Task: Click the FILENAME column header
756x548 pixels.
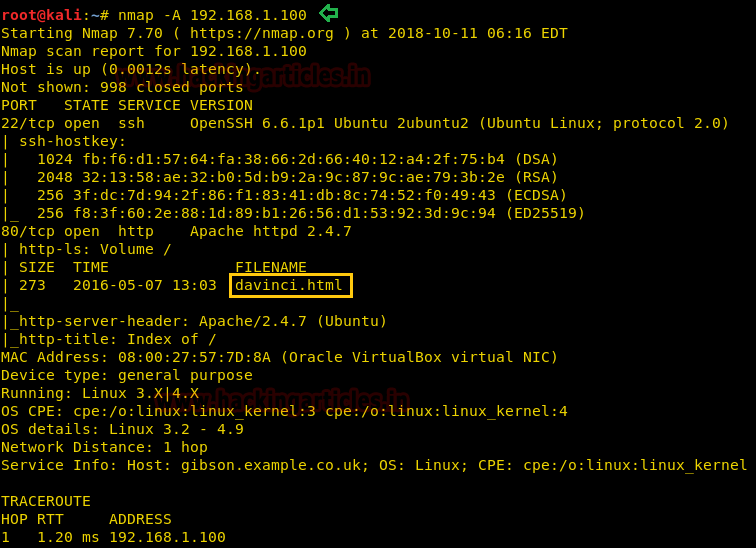Action: tap(271, 267)
